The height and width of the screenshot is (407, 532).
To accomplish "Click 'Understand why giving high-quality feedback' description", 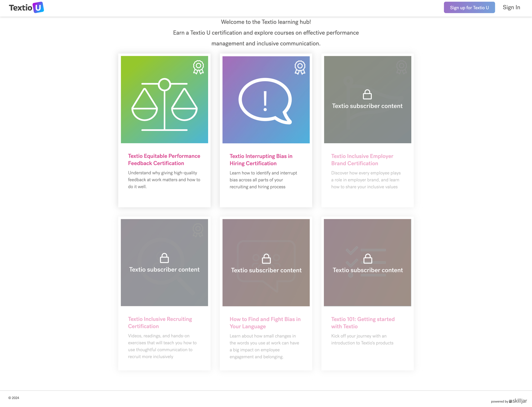I will click(x=164, y=180).
